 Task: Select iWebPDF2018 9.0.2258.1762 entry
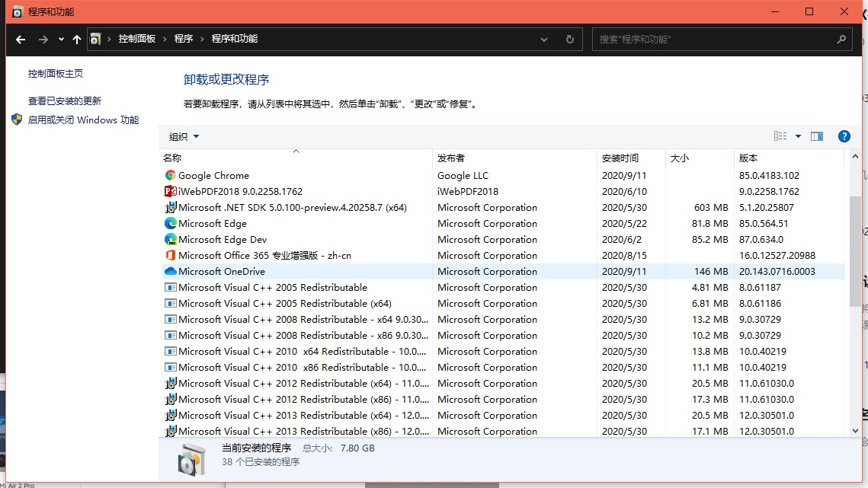(503, 191)
